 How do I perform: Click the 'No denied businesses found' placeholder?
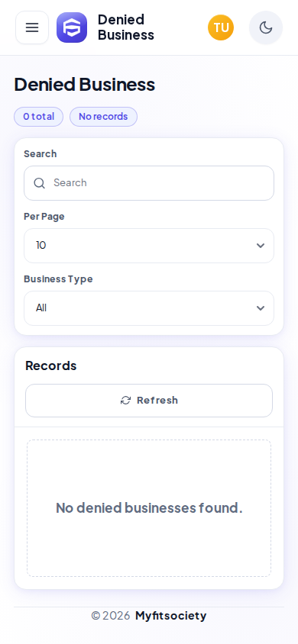coord(149,508)
